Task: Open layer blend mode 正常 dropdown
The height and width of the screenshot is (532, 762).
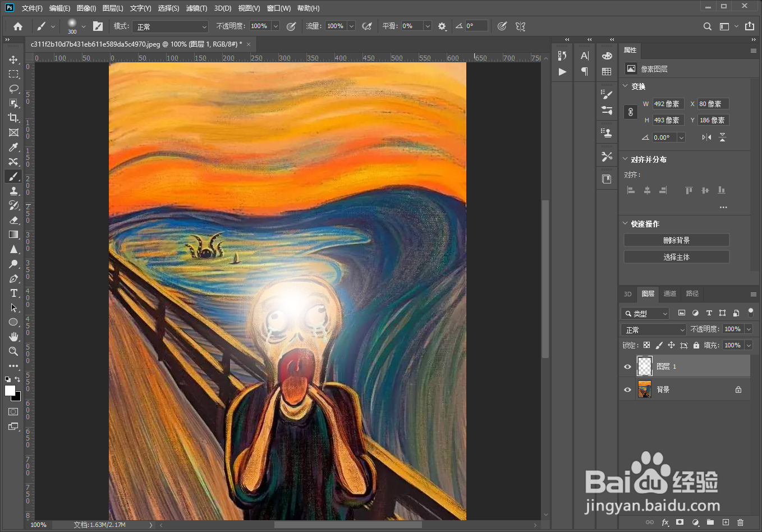Action: pyautogui.click(x=654, y=329)
